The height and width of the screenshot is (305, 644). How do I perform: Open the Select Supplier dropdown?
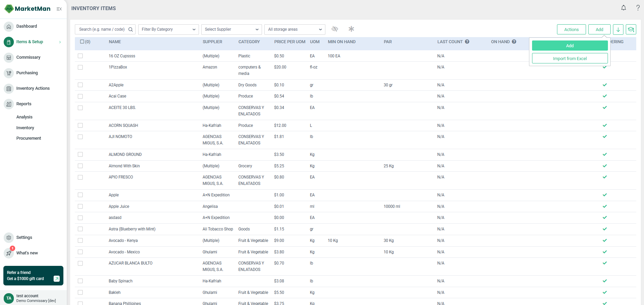(x=231, y=29)
